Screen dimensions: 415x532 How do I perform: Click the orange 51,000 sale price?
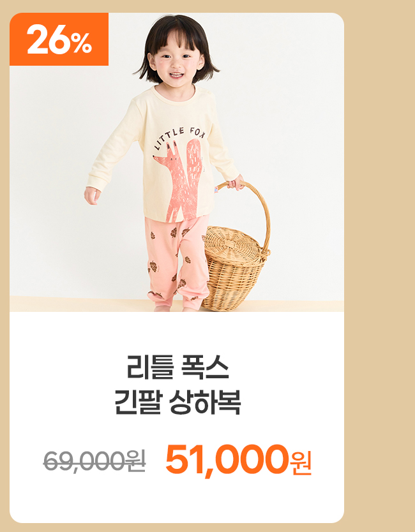point(226,460)
